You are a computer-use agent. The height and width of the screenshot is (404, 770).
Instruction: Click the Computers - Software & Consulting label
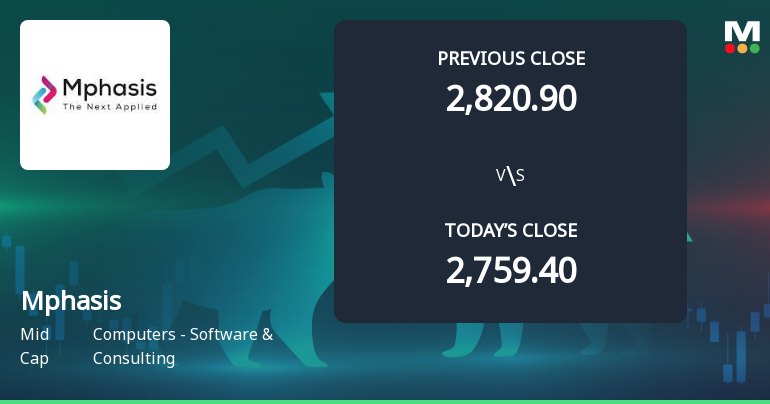[182, 346]
